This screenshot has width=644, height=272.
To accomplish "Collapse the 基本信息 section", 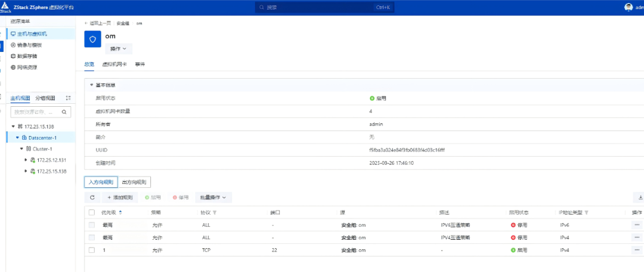I will pos(92,85).
